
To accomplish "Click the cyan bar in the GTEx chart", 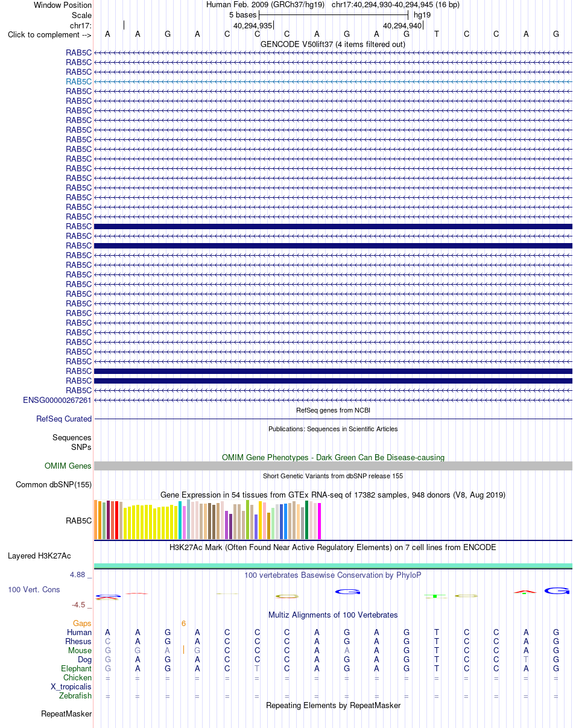I will 180,520.
